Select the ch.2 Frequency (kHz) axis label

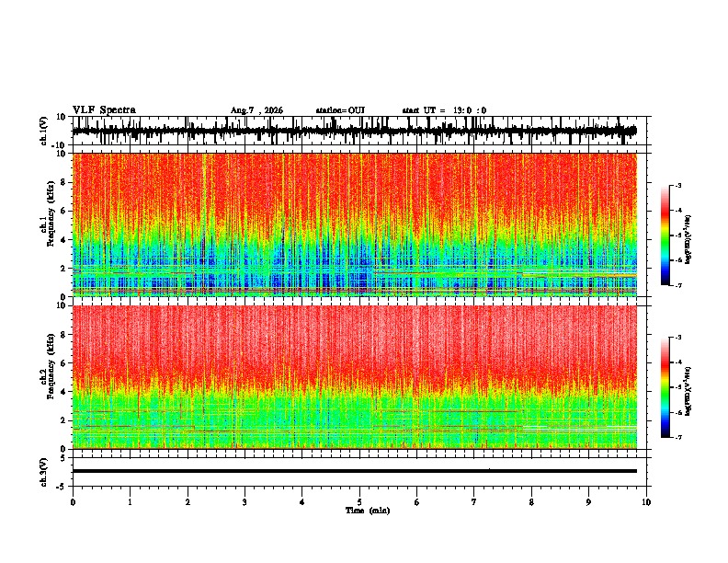[48, 366]
